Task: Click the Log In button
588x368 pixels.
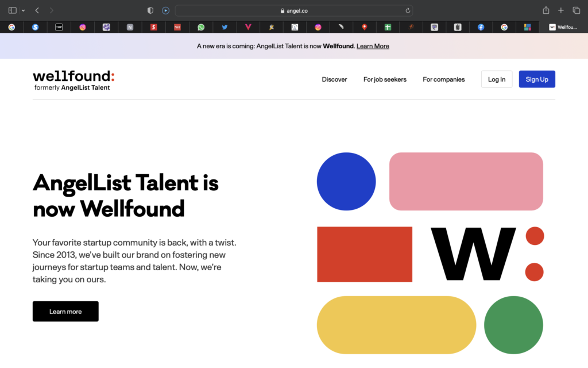Action: [497, 79]
